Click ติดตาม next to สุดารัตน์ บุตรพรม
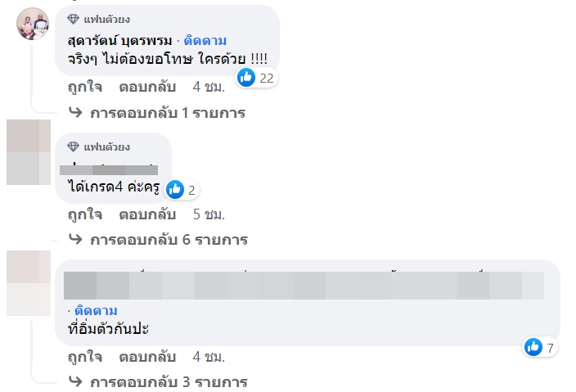Viewport: 576px width, 392px height. tap(205, 40)
